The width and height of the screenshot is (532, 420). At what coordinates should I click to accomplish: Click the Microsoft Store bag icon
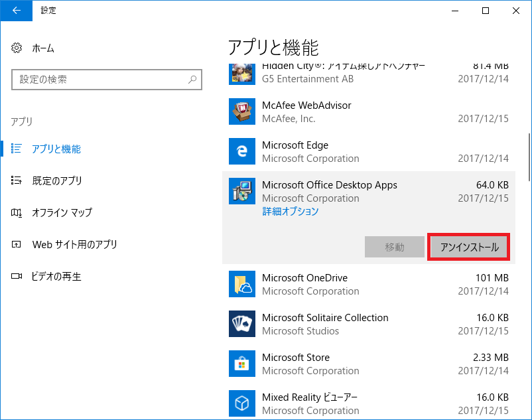coord(242,364)
